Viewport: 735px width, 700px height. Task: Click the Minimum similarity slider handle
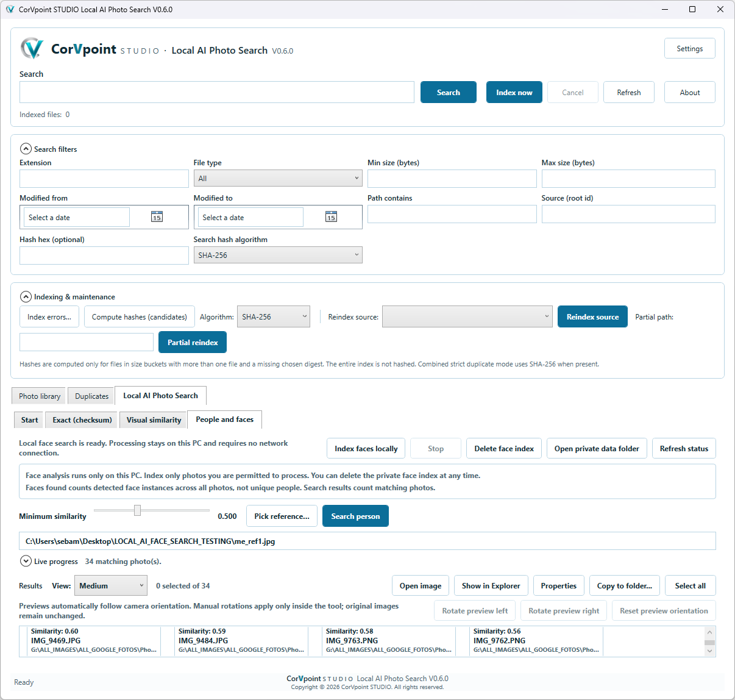click(x=137, y=510)
